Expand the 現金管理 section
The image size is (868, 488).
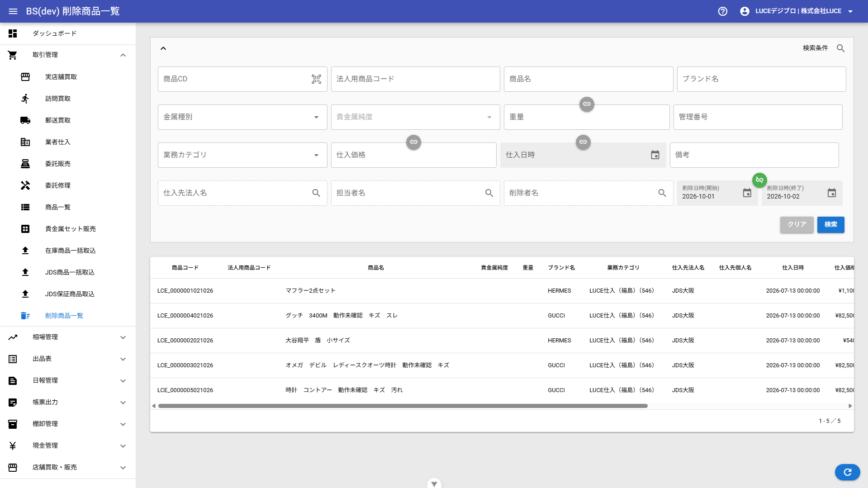[68, 446]
